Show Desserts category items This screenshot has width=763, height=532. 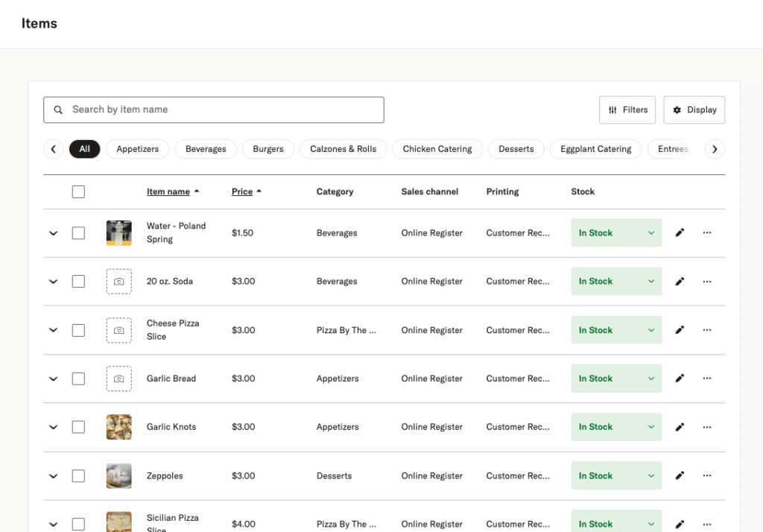coord(516,149)
